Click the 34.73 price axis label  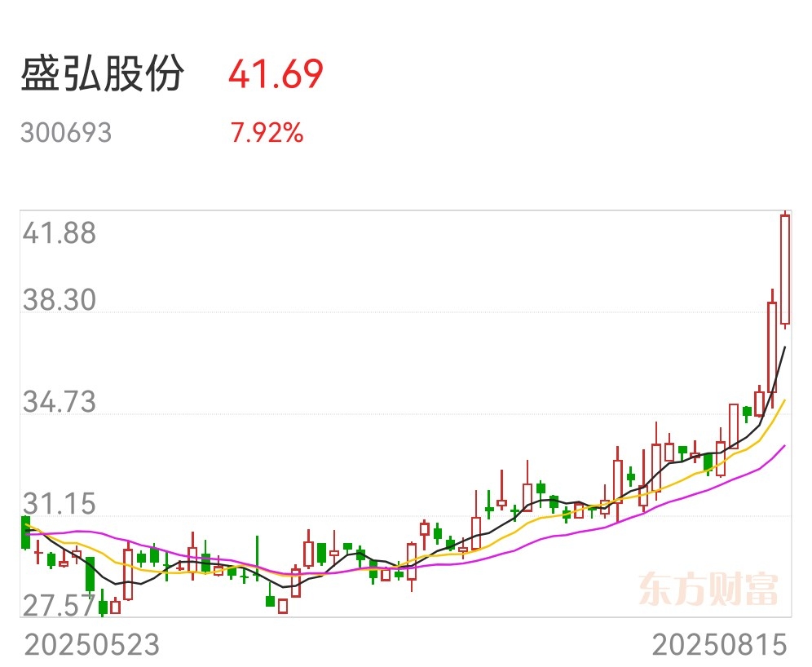(x=59, y=402)
